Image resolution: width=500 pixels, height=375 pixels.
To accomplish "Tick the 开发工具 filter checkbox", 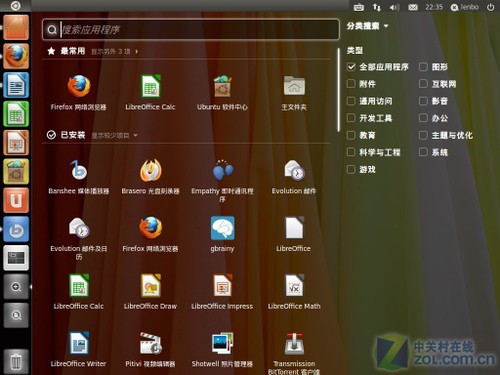I will point(351,118).
